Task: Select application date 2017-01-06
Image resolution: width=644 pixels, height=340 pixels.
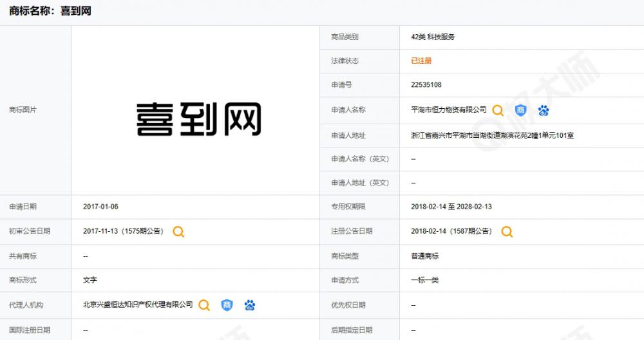Action: point(100,207)
